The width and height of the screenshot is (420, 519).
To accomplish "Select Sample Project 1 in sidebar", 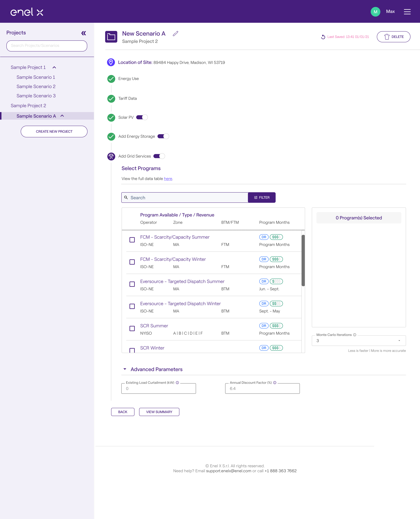I will coord(28,67).
